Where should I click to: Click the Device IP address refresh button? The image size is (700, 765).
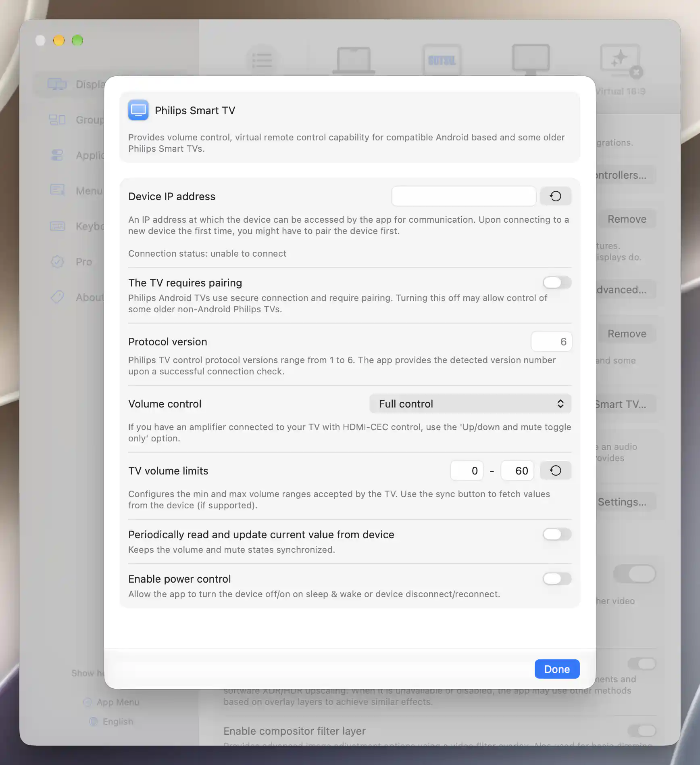[x=555, y=196]
